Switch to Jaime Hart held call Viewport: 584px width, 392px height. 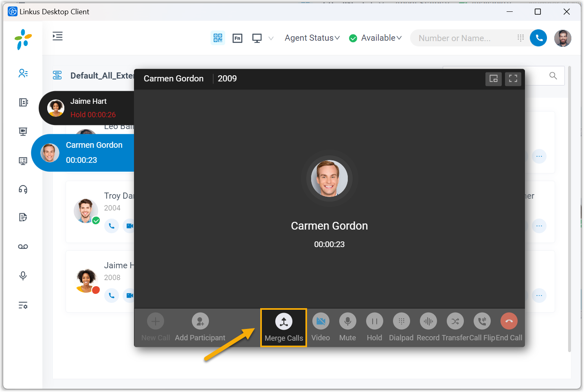[87, 108]
